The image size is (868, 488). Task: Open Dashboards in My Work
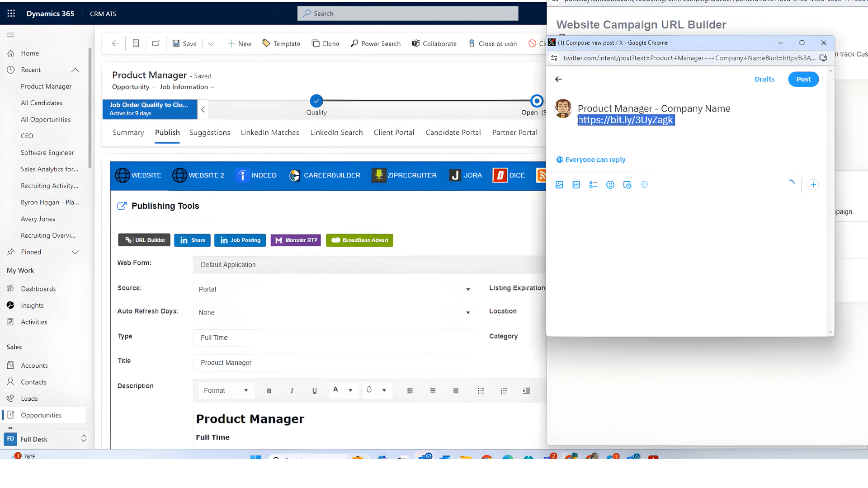click(x=38, y=289)
